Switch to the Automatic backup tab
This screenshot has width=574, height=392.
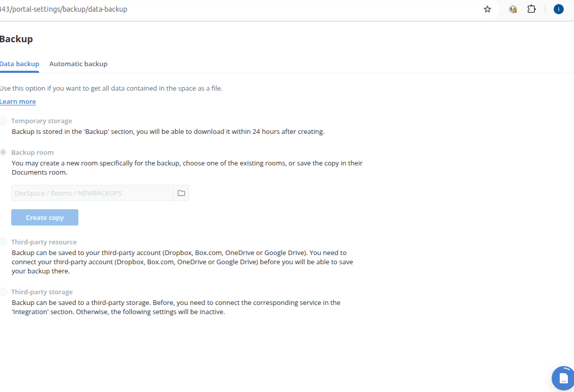tap(78, 64)
